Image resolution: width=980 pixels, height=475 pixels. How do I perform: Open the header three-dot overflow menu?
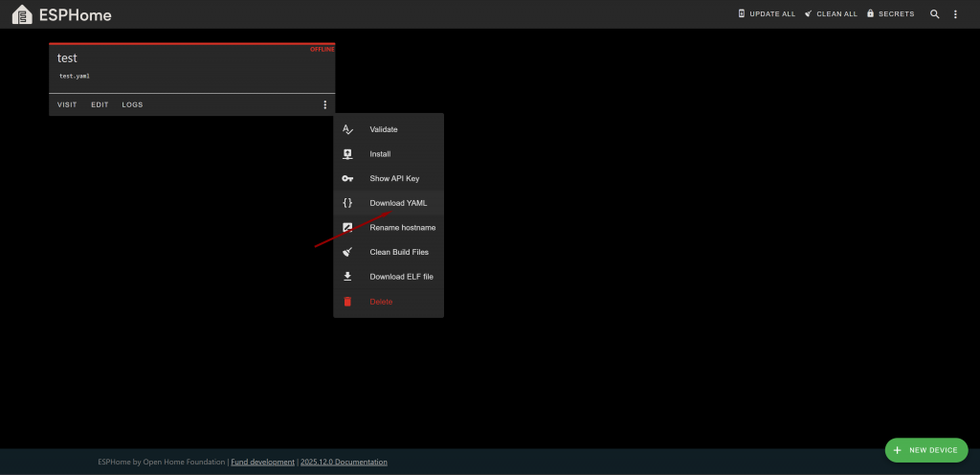(954, 14)
